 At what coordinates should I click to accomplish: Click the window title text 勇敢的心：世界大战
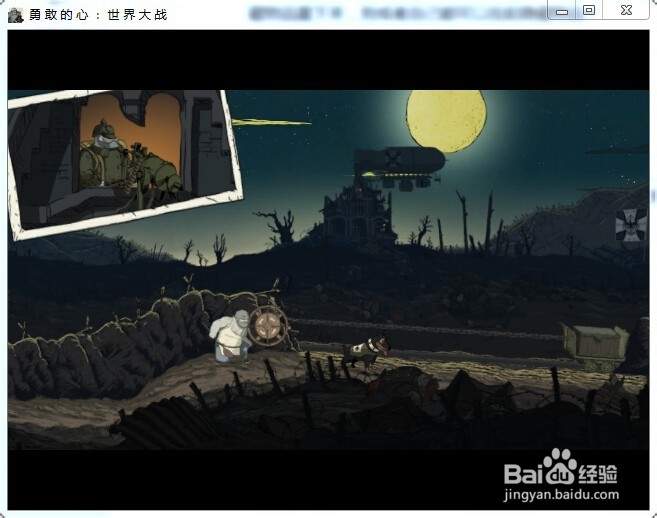pyautogui.click(x=98, y=15)
